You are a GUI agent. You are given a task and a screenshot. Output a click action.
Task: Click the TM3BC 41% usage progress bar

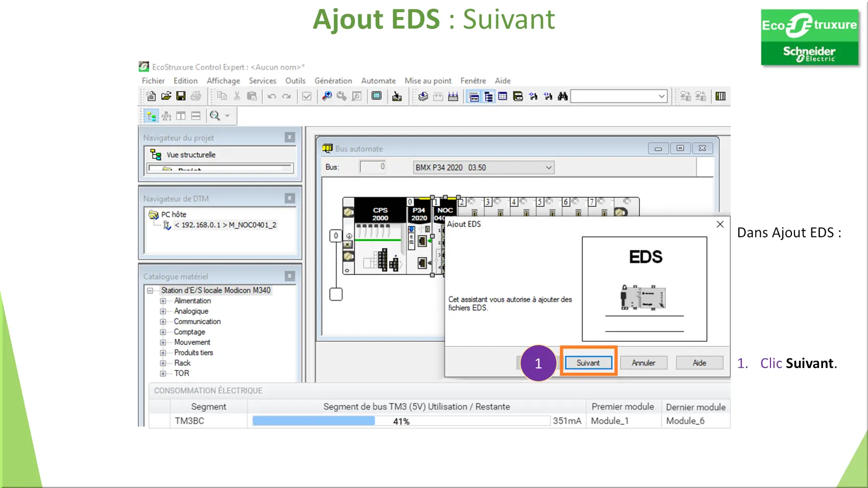click(x=401, y=421)
